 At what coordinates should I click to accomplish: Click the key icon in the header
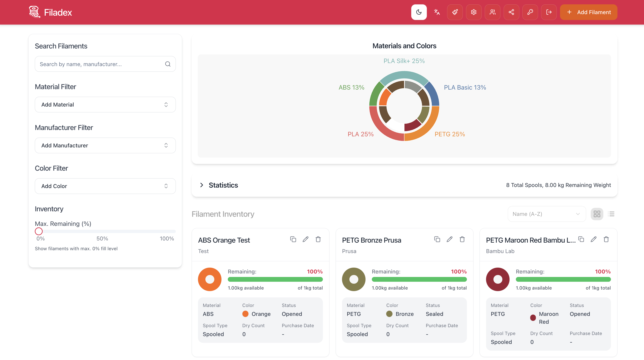tap(530, 12)
